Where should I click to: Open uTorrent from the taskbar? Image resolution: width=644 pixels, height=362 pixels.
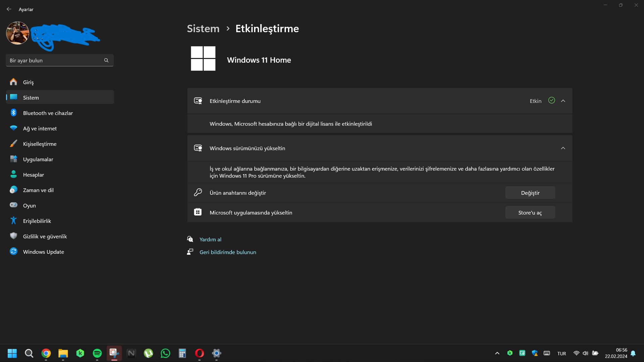coord(148,353)
